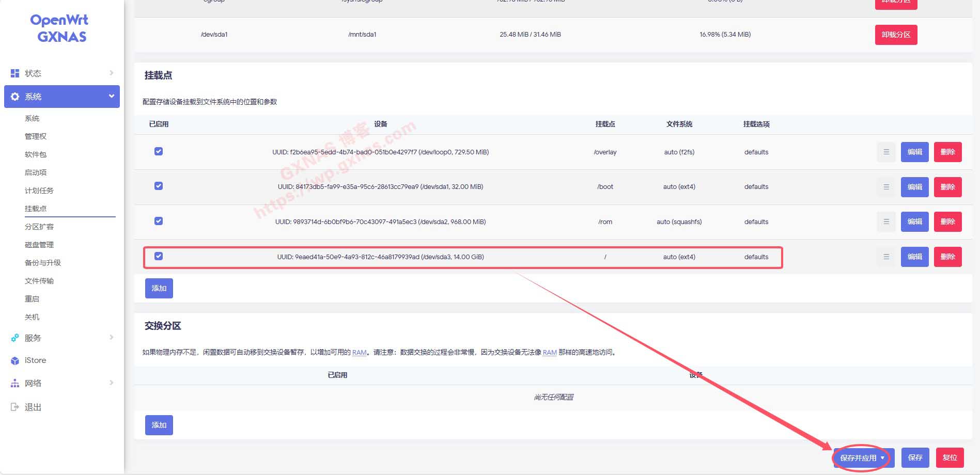980x475 pixels.
Task: Open the 保存并应用 dropdown arrow
Action: point(882,458)
